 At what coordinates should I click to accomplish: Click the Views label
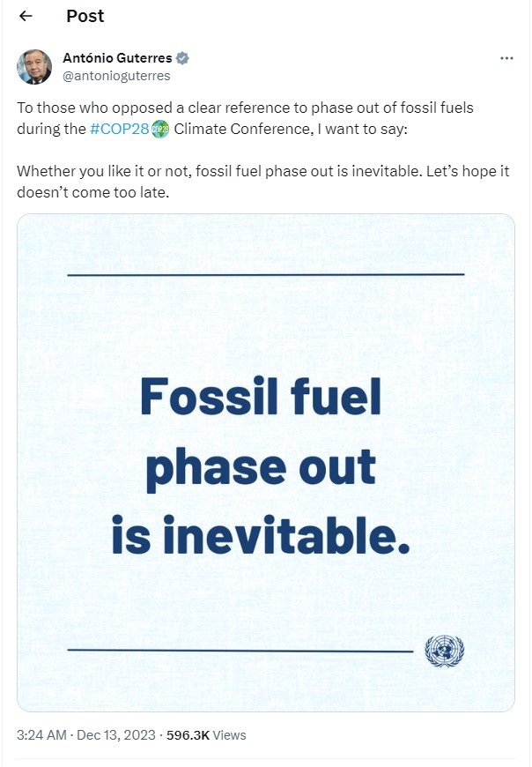[230, 734]
